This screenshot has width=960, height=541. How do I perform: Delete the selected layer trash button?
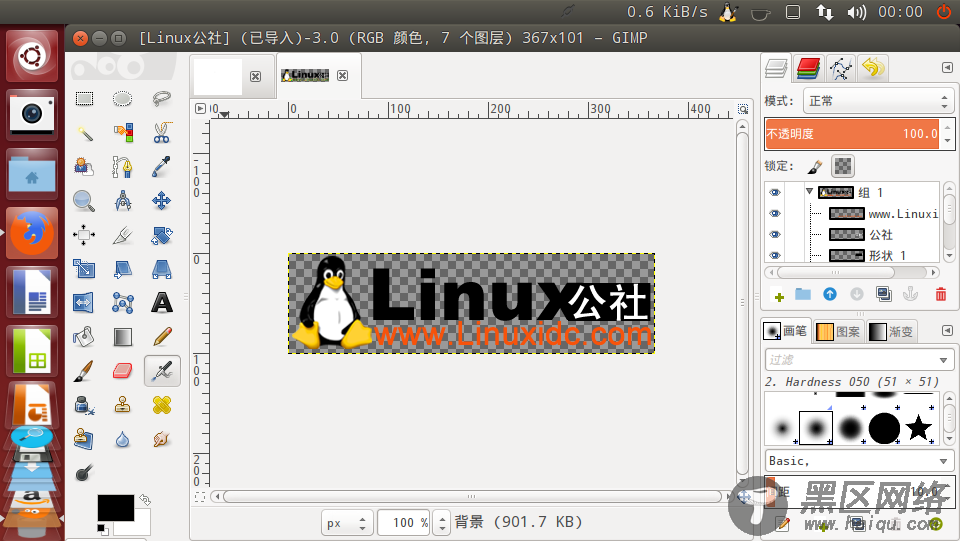click(941, 294)
